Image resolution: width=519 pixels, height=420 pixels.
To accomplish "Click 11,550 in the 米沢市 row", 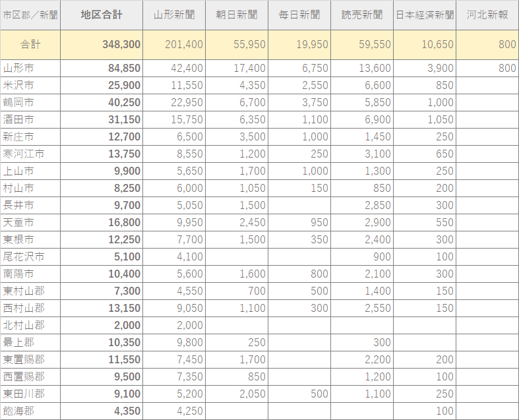I will tap(174, 86).
